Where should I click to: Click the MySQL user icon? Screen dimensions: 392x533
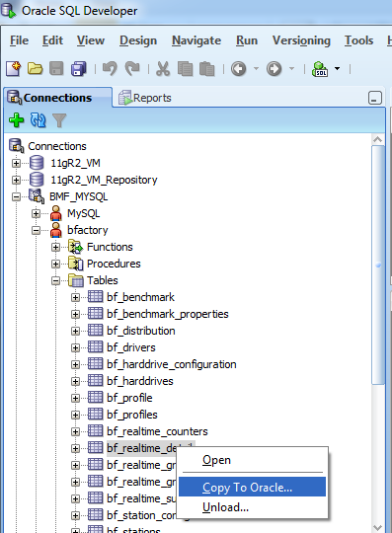[56, 213]
